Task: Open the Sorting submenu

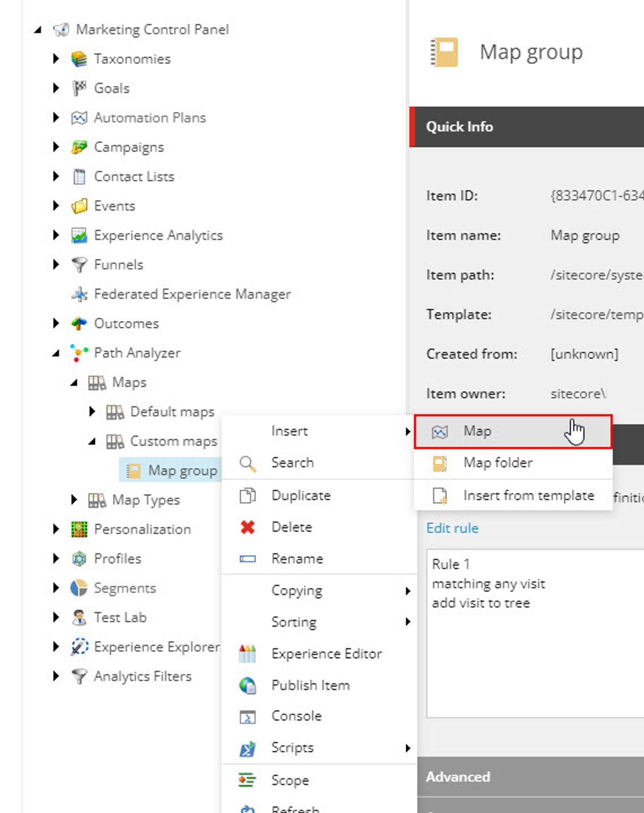Action: coord(319,622)
